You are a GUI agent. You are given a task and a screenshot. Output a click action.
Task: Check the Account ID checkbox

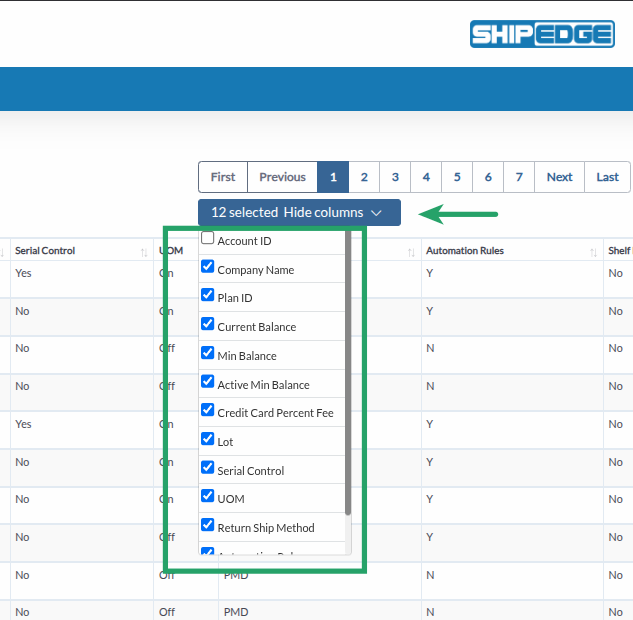coord(208,238)
